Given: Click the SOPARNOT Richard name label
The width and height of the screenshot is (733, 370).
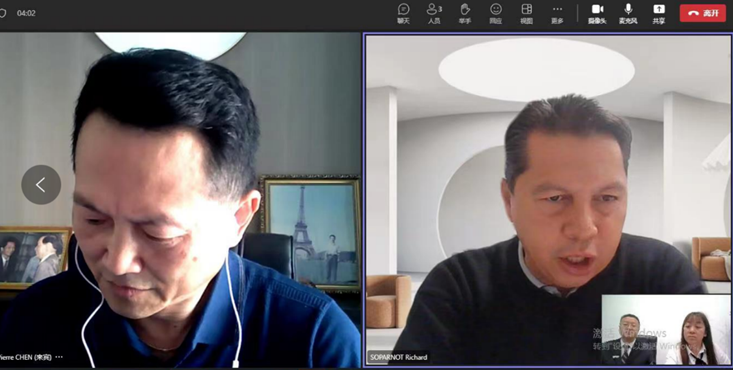Looking at the screenshot, I should [398, 357].
